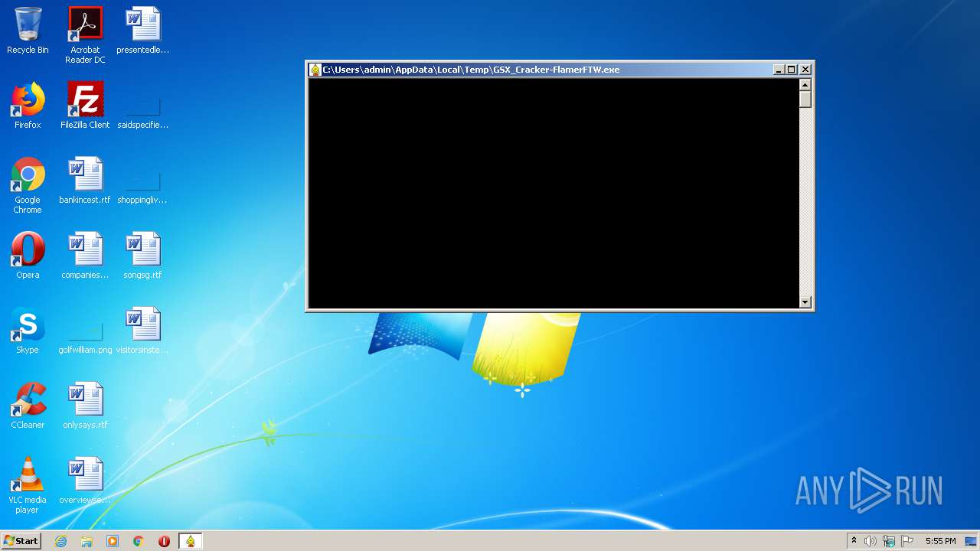Screen dimensions: 980x551
Task: Open the Firefox desktop shortcut
Action: pos(28,106)
